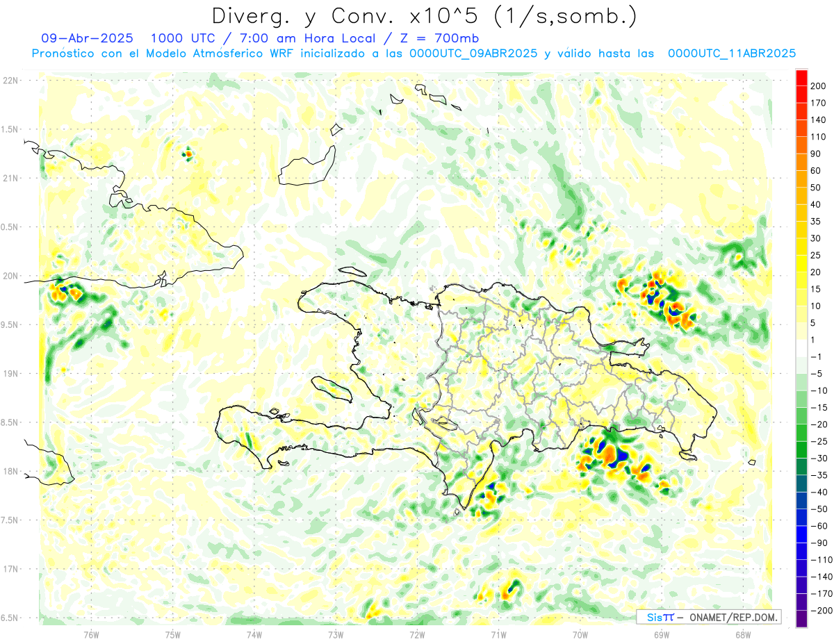Click '7:00 am Hora Local' text

pyautogui.click(x=306, y=38)
